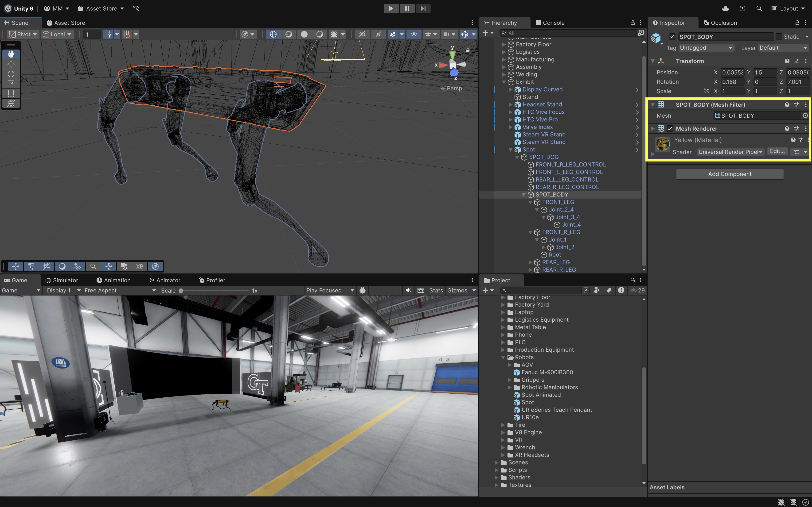Disable the SPOT_BODY active checkbox
Viewport: 812px width, 507px height.
coord(672,37)
